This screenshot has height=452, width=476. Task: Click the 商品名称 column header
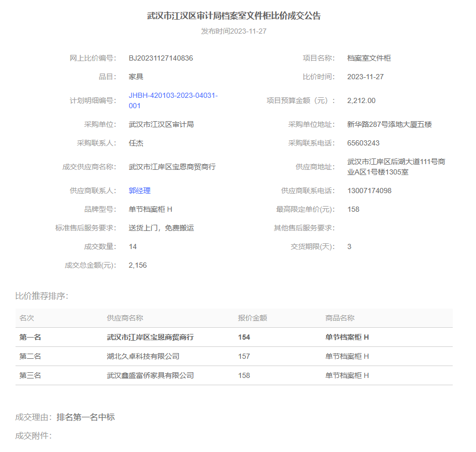click(340, 318)
